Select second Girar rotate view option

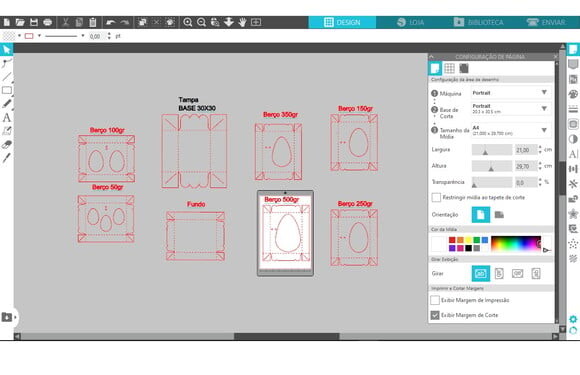(499, 274)
